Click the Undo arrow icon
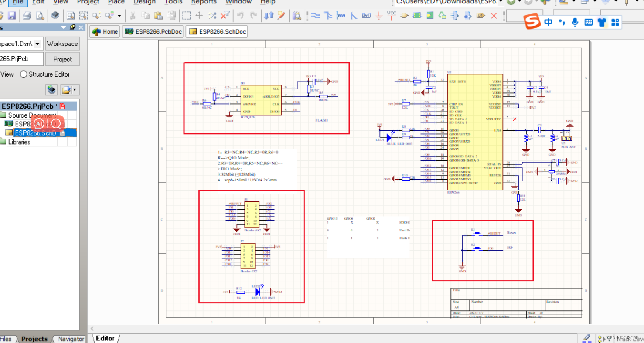Image resolution: width=644 pixels, height=343 pixels. coord(241,16)
